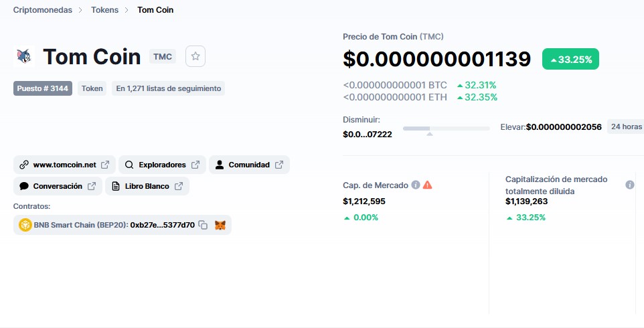Expand the Comunidad links menu
644x328 pixels.
coord(249,165)
